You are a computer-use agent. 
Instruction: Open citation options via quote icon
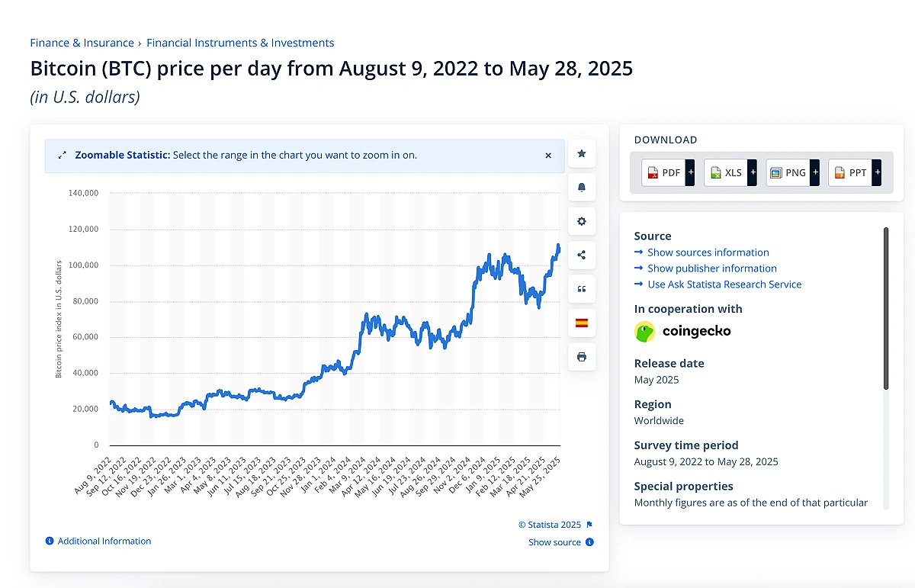582,288
